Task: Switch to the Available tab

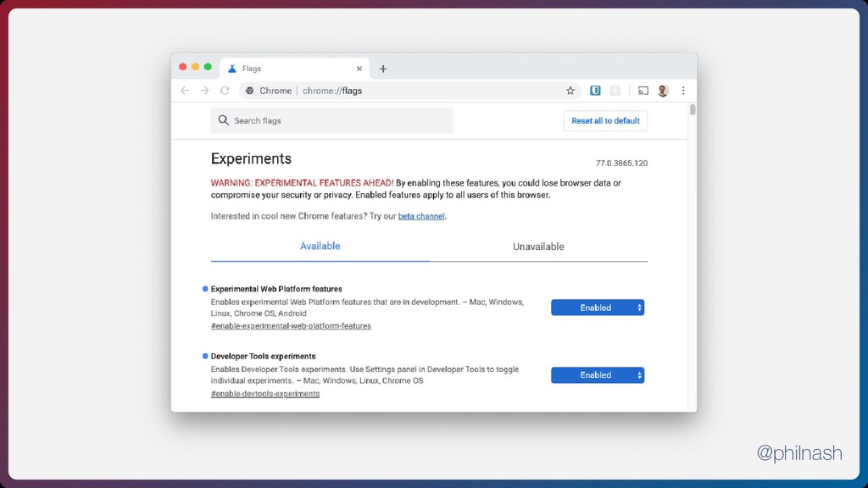Action: point(320,247)
